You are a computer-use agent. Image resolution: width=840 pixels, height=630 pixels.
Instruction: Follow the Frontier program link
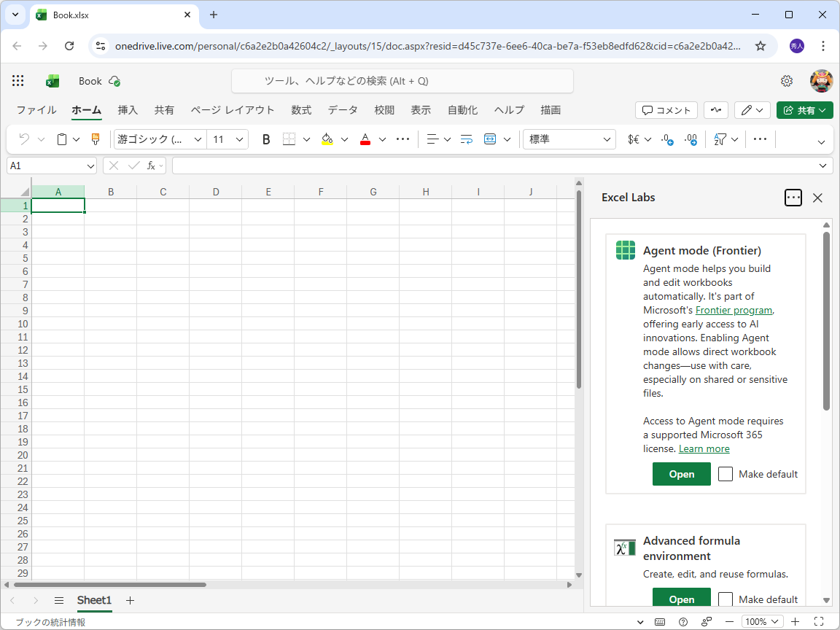[x=734, y=310]
